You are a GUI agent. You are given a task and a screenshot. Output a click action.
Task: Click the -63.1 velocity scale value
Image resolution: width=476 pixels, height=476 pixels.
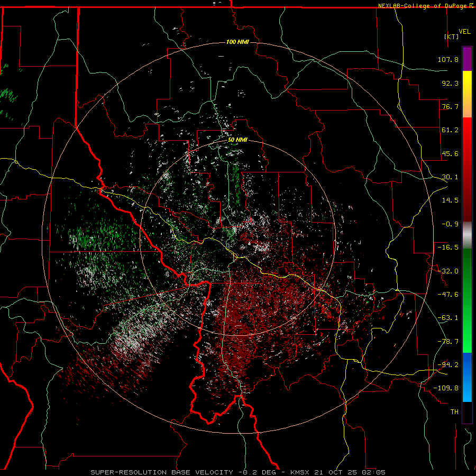click(448, 318)
